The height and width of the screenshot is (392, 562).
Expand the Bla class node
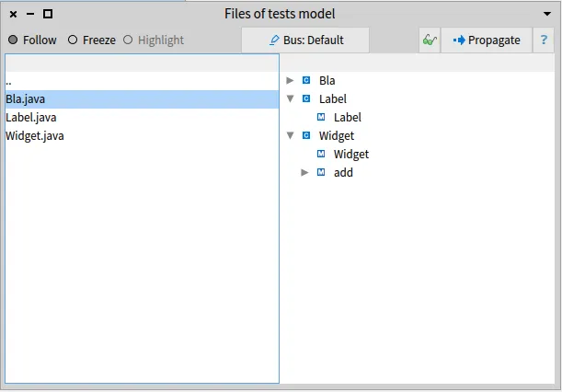coord(290,80)
